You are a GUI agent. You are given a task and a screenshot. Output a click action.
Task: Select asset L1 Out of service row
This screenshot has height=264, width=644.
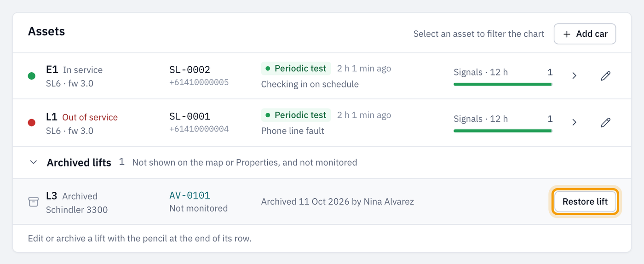[322, 123]
